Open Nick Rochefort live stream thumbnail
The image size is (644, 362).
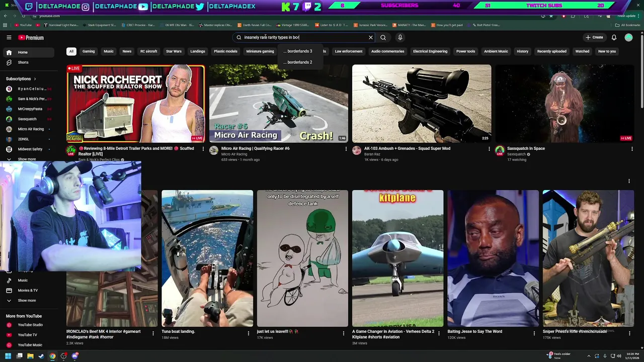pyautogui.click(x=136, y=104)
